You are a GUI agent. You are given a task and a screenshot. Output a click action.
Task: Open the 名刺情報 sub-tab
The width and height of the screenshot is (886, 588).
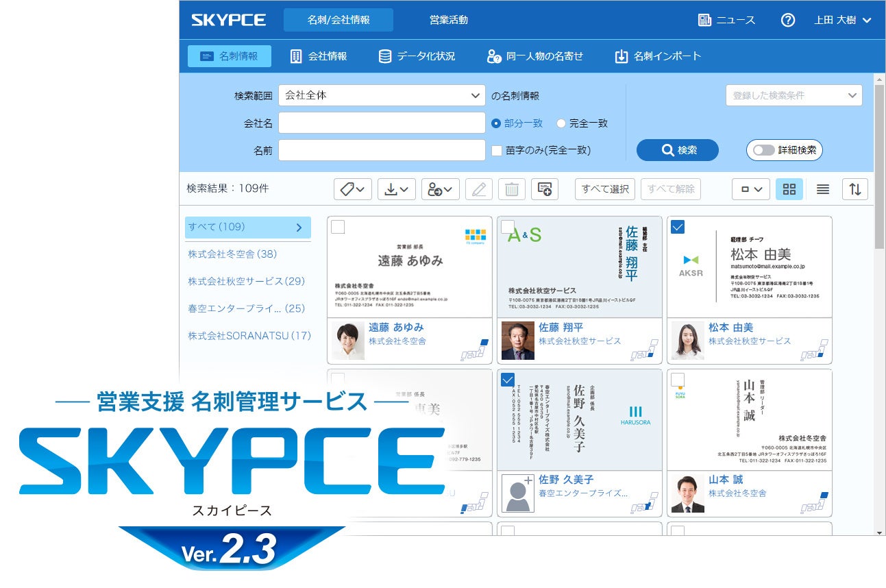[230, 56]
